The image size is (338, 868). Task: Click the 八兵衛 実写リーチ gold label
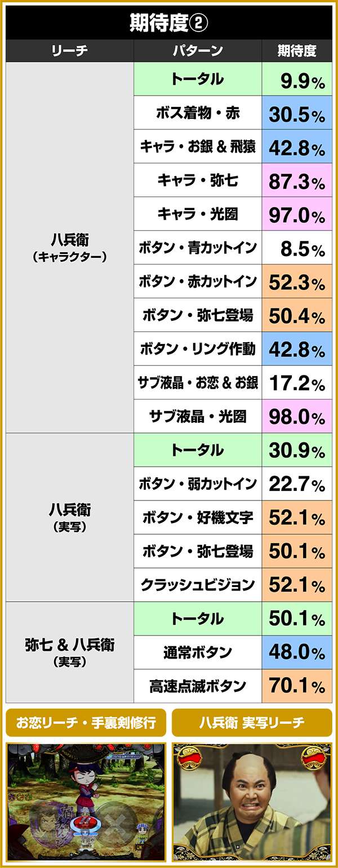tap(251, 723)
